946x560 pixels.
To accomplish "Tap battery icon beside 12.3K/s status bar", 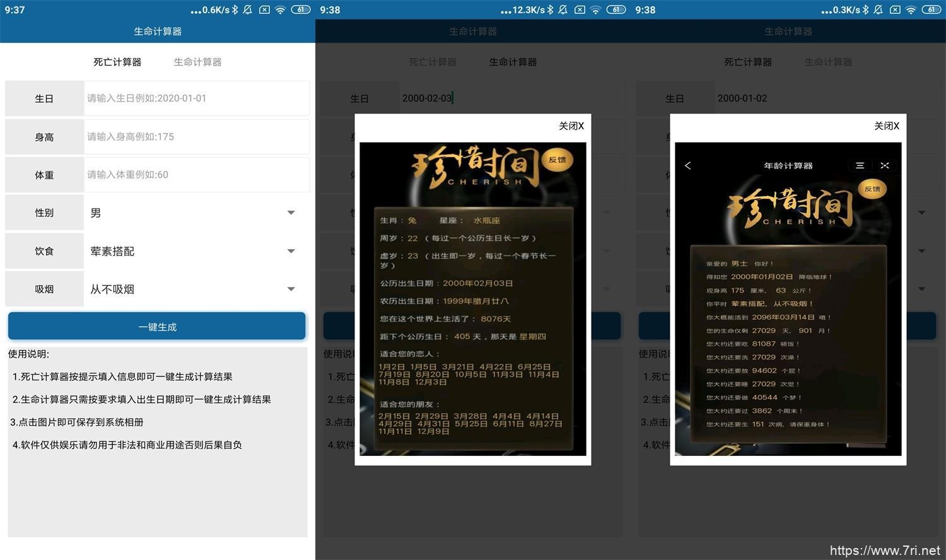I will click(616, 9).
